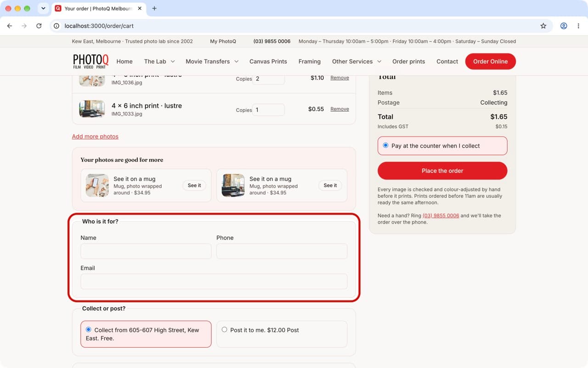
Task: Click Add more photos link
Action: tap(95, 137)
